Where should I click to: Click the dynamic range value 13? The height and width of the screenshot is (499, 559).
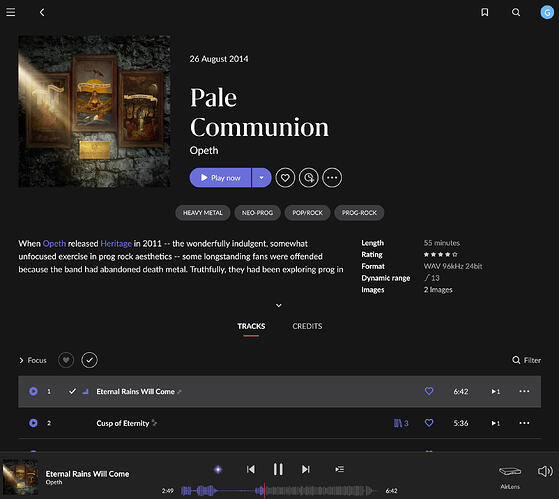(432, 278)
